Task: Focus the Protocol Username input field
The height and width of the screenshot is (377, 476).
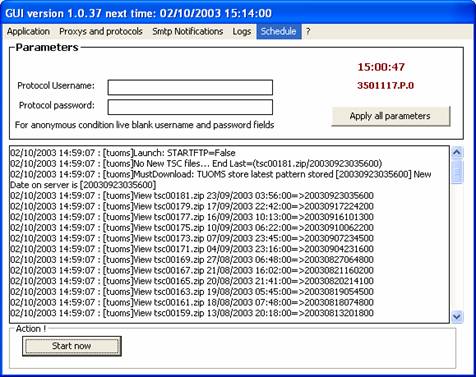Action: (x=190, y=87)
